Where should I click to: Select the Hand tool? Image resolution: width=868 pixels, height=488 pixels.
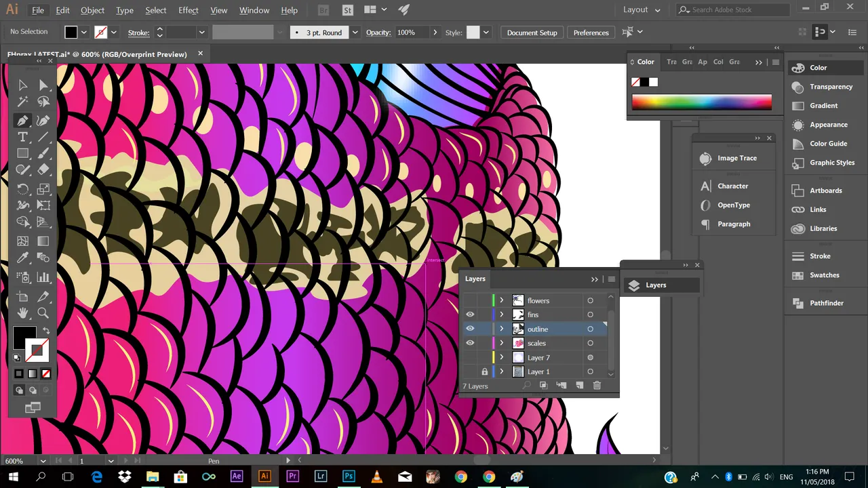(x=22, y=312)
